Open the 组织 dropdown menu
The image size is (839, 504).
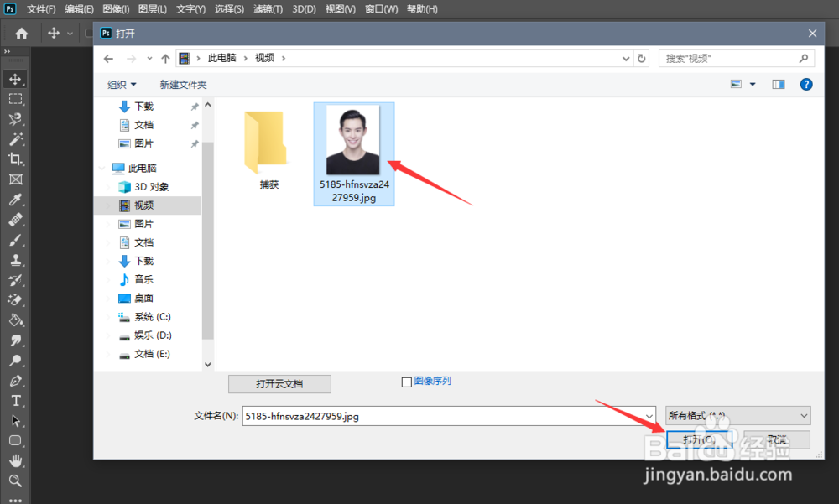(x=122, y=85)
